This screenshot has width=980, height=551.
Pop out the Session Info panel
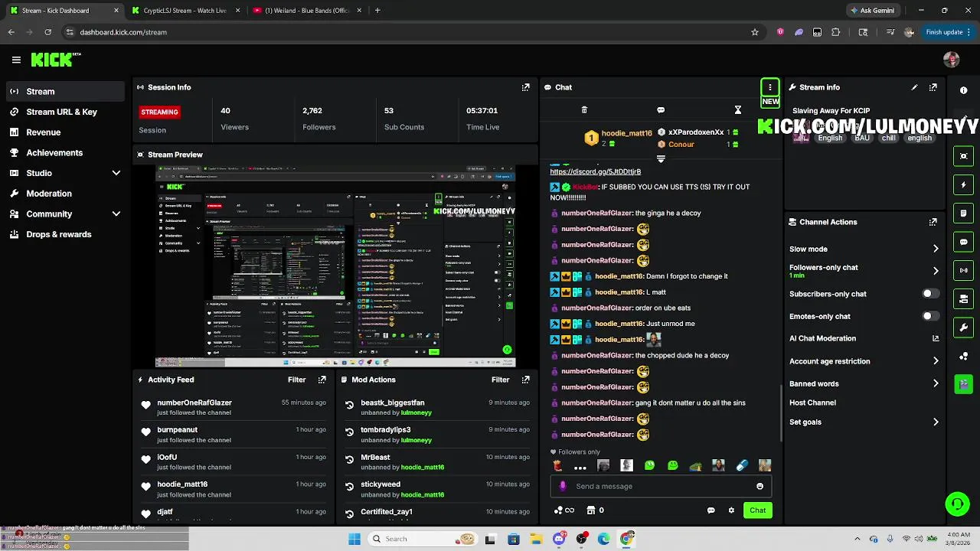coord(525,87)
